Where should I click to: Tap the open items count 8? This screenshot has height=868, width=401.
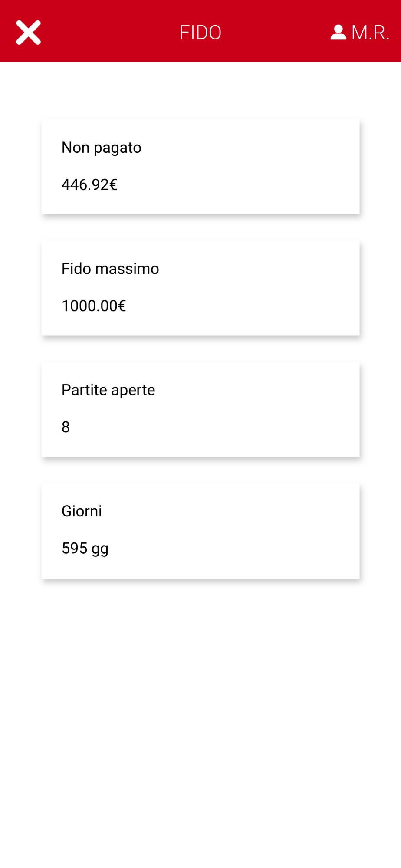coord(66,427)
